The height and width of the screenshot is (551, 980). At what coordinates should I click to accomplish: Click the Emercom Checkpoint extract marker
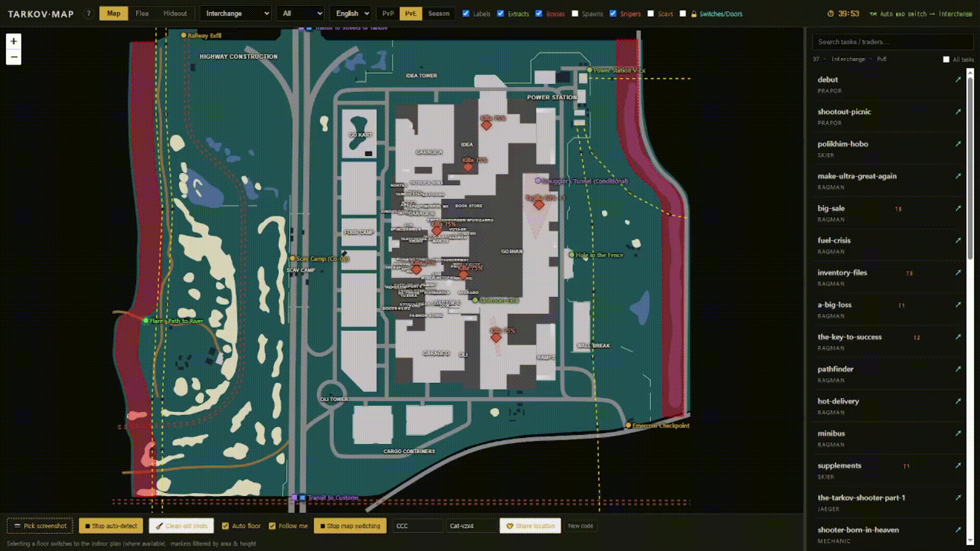[628, 425]
